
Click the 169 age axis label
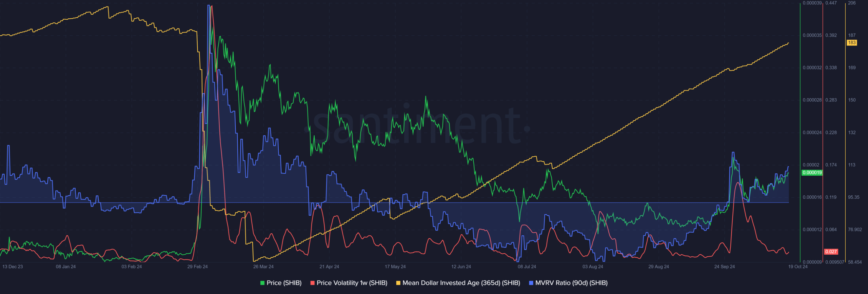pos(852,68)
